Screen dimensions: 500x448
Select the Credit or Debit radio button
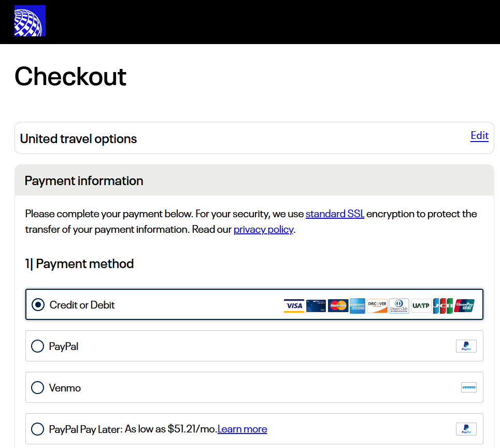pyautogui.click(x=38, y=305)
